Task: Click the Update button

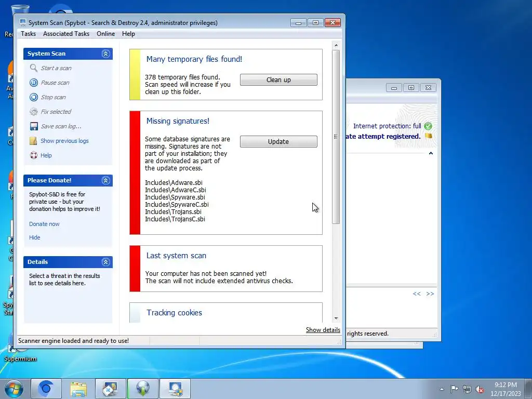Action: (x=278, y=141)
